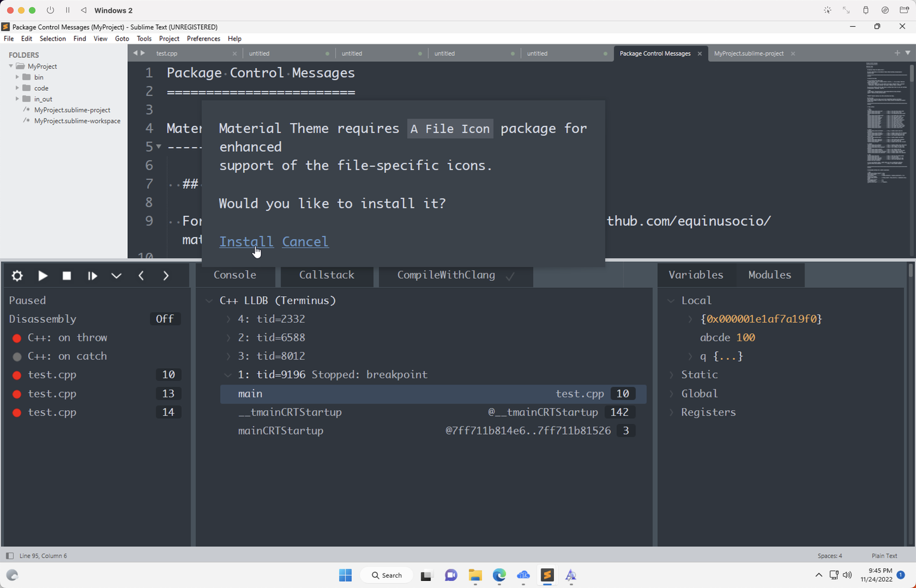
Task: Toggle the C++: on catch breakpoint dot
Action: click(x=17, y=357)
